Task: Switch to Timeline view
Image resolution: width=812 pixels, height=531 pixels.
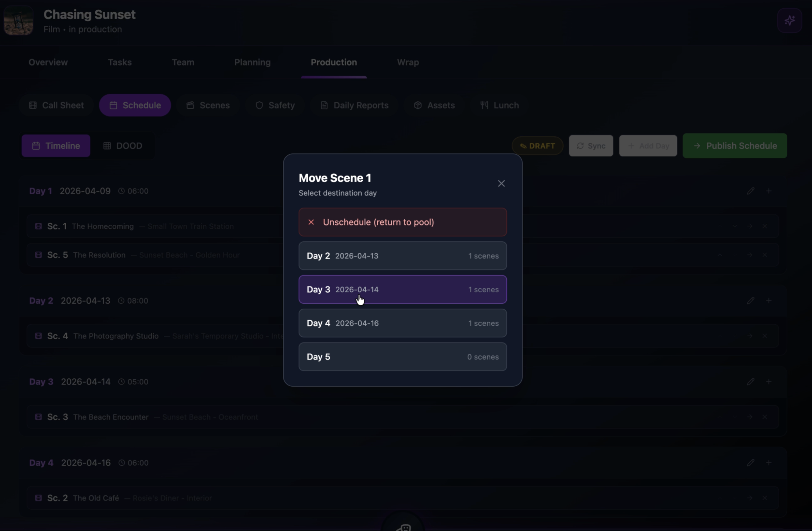Action: [x=56, y=146]
